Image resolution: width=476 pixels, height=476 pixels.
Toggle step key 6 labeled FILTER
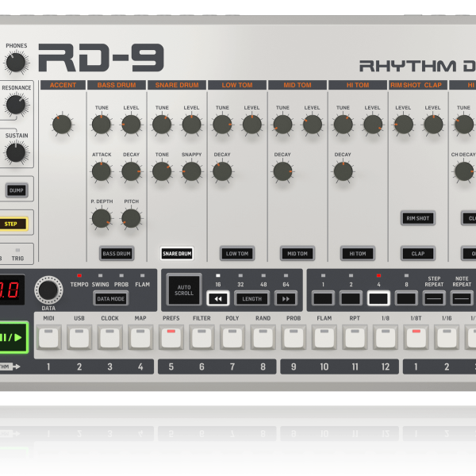(202, 338)
